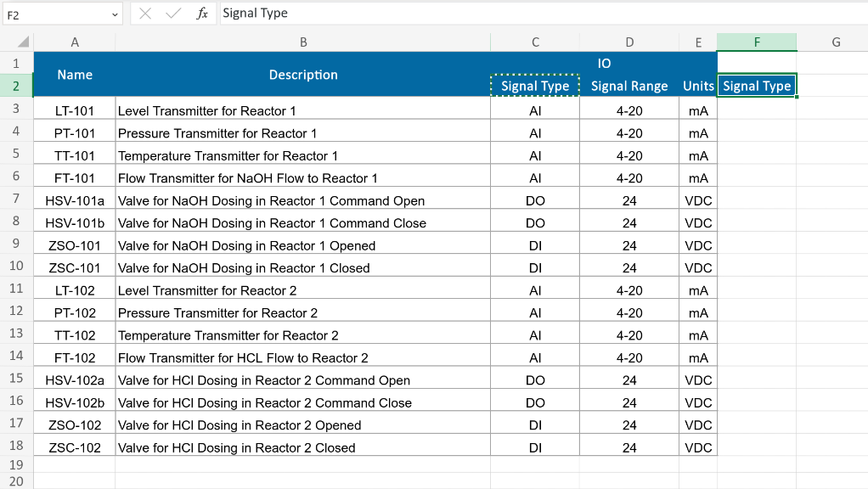The image size is (868, 489).
Task: Select the Signal Range header cell
Action: pyautogui.click(x=629, y=86)
